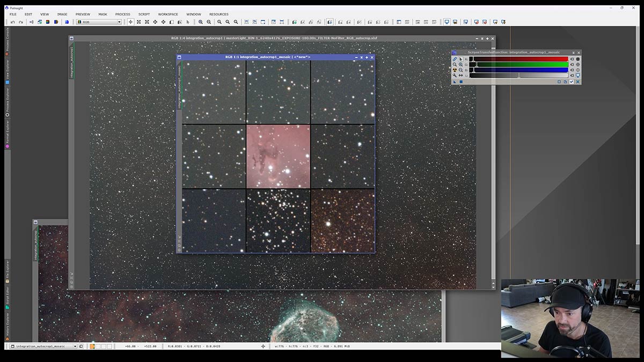Click STF document icon at bottom
The image size is (644, 362).
click(565, 82)
